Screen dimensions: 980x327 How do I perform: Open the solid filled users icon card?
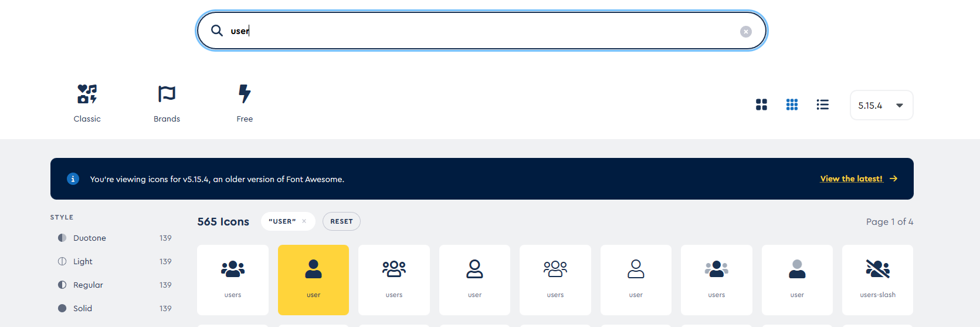pyautogui.click(x=233, y=280)
